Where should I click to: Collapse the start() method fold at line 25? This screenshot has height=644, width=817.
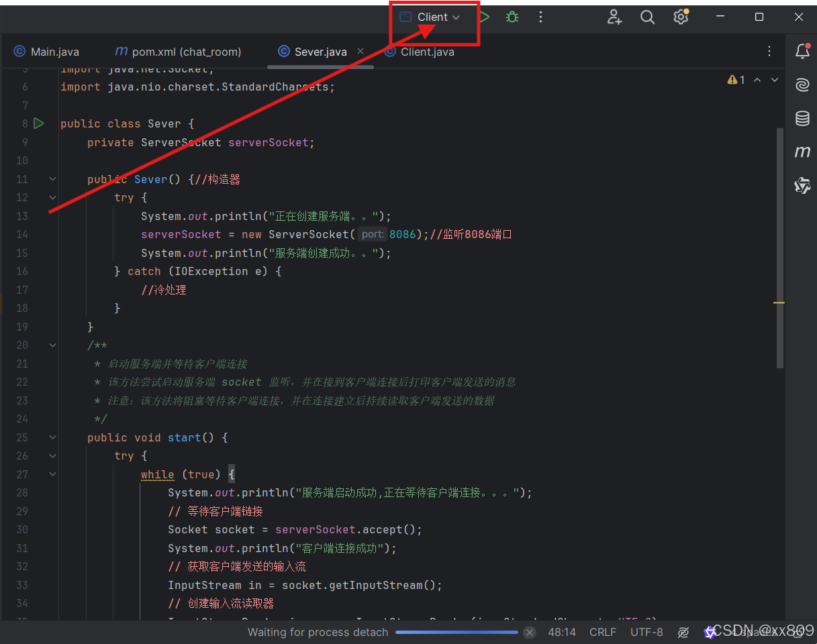[x=53, y=437]
